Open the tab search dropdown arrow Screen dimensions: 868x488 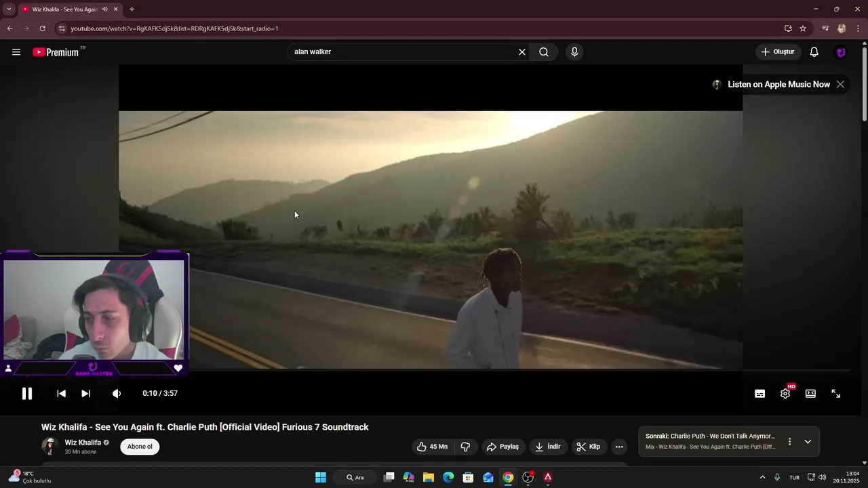9,9
